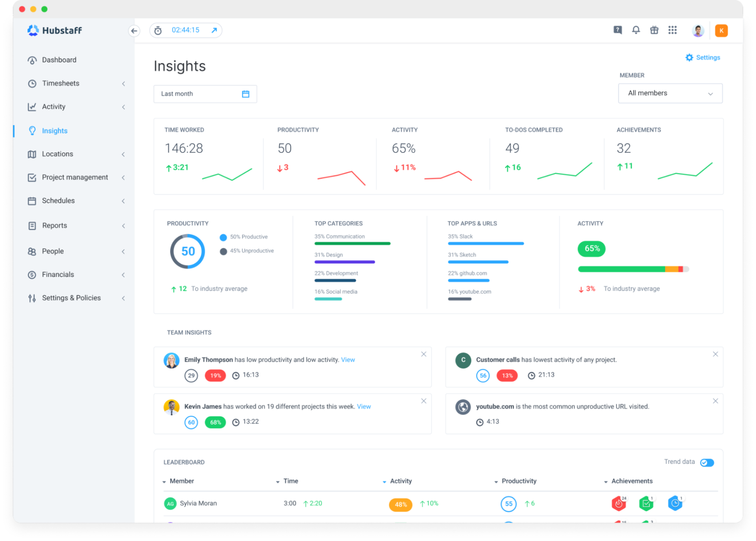Open the All members dropdown
The height and width of the screenshot is (541, 756).
tap(670, 93)
